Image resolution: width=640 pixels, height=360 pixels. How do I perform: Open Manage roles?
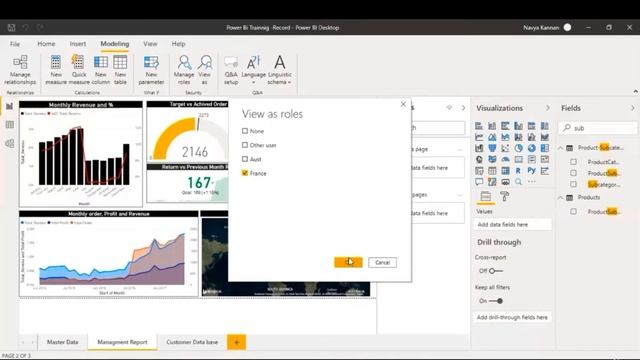(184, 70)
